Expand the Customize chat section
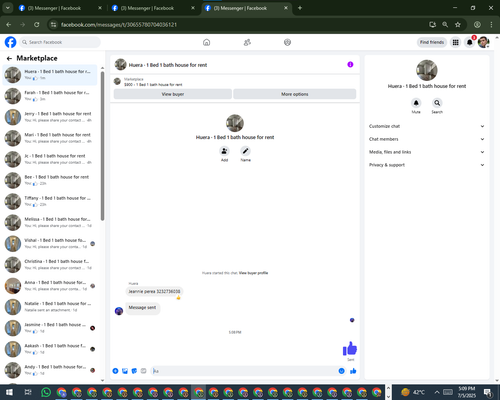This screenshot has width=500, height=400. (x=426, y=126)
